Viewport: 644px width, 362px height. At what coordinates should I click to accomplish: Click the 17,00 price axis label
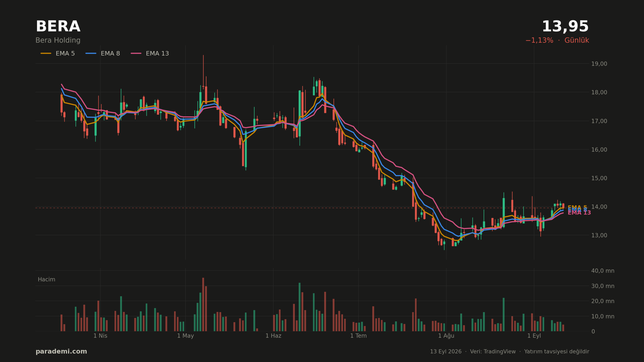point(599,121)
